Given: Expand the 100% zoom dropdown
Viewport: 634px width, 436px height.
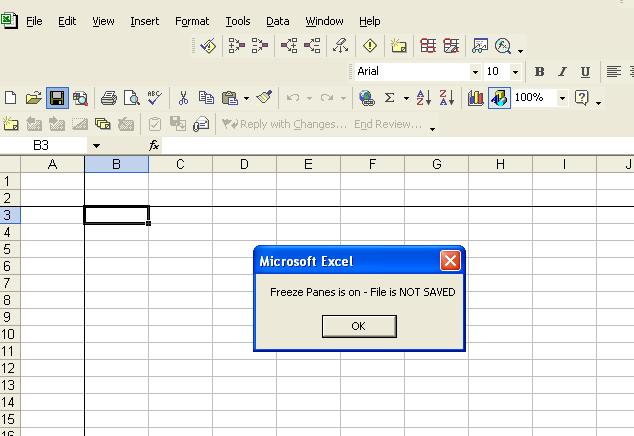Looking at the screenshot, I should (x=562, y=98).
